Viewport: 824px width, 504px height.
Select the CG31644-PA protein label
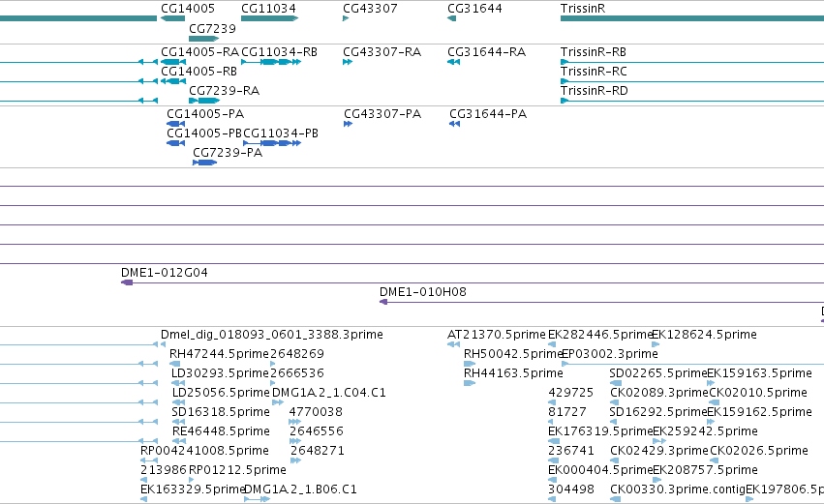(488, 114)
